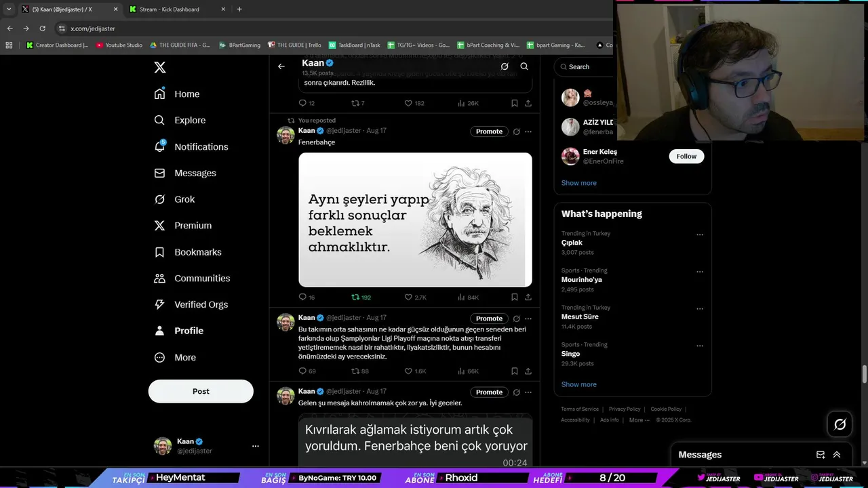Bookmark the Fenerbahçe post
The height and width of the screenshot is (488, 868).
tap(515, 298)
